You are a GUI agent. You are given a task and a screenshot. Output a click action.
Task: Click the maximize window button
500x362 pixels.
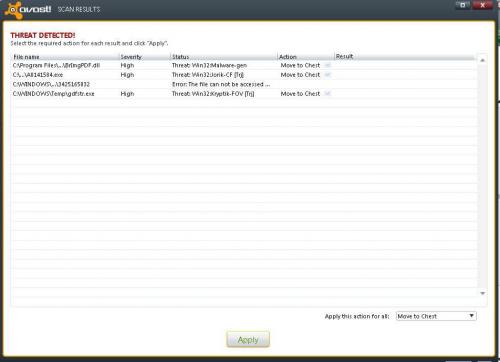pyautogui.click(x=463, y=5)
